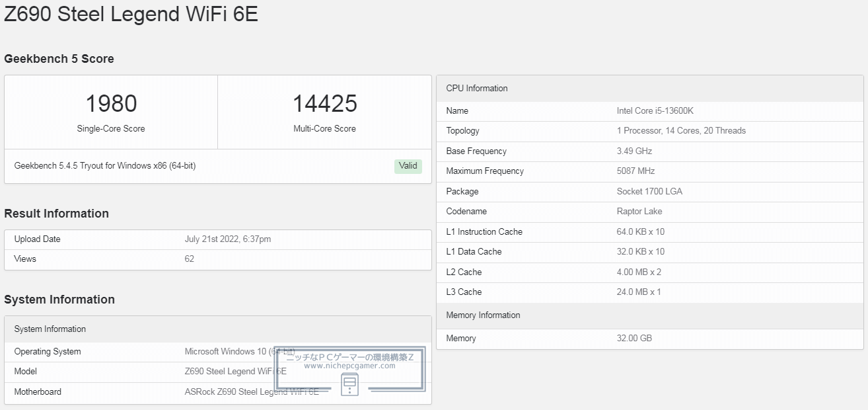Click the Base Frequency label
This screenshot has width=868, height=410.
(x=476, y=151)
